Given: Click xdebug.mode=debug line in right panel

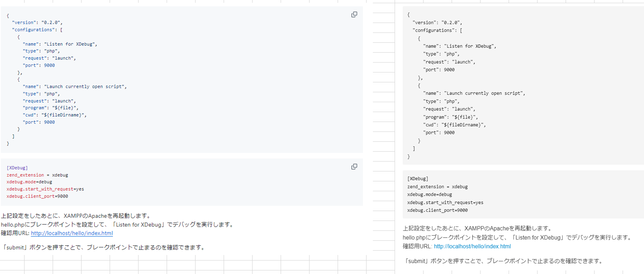Looking at the screenshot, I should [429, 195].
